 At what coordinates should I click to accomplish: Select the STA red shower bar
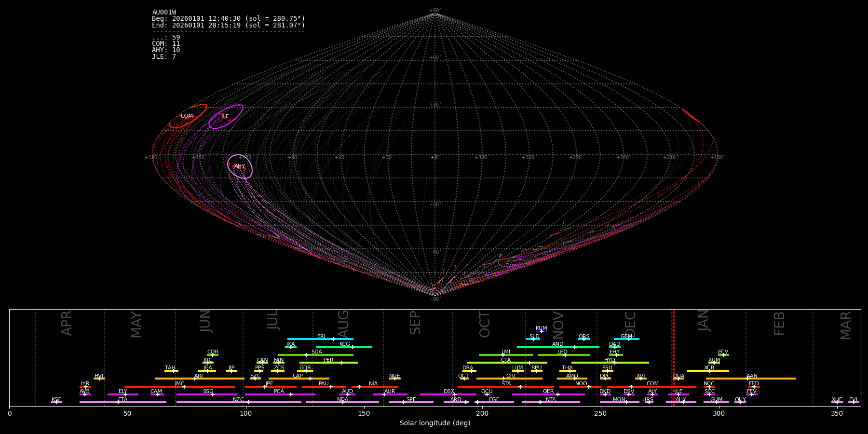click(505, 387)
